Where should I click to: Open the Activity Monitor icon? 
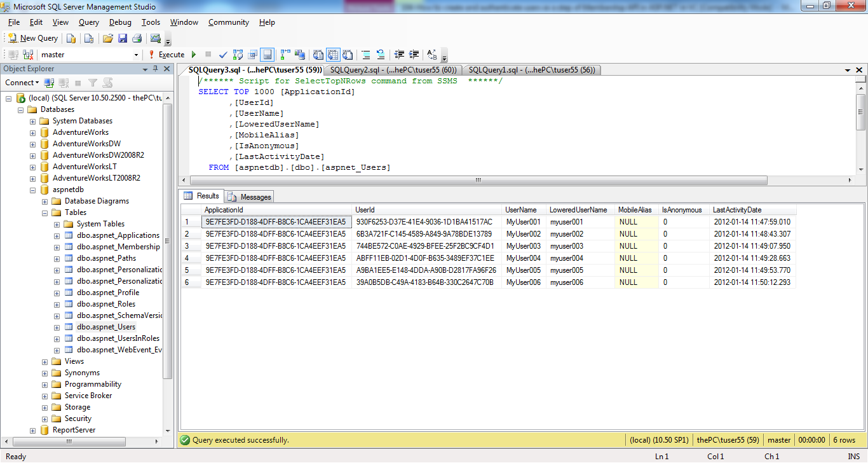tap(156, 38)
